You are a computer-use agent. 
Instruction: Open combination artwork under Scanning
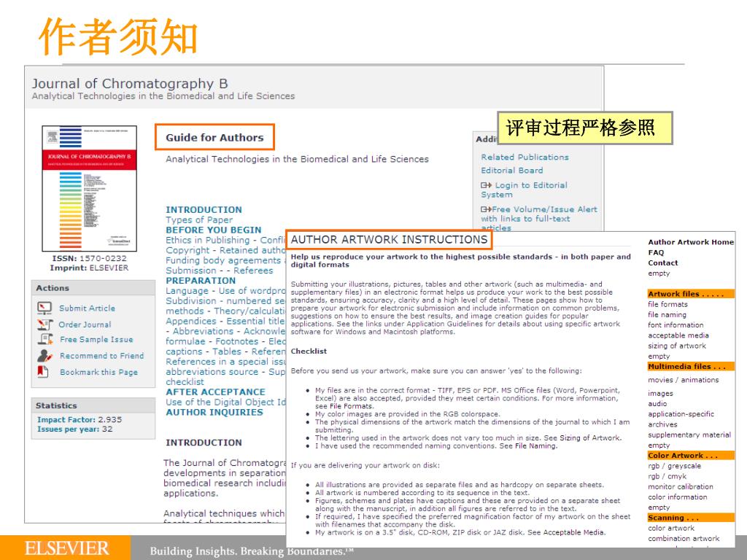point(684,539)
